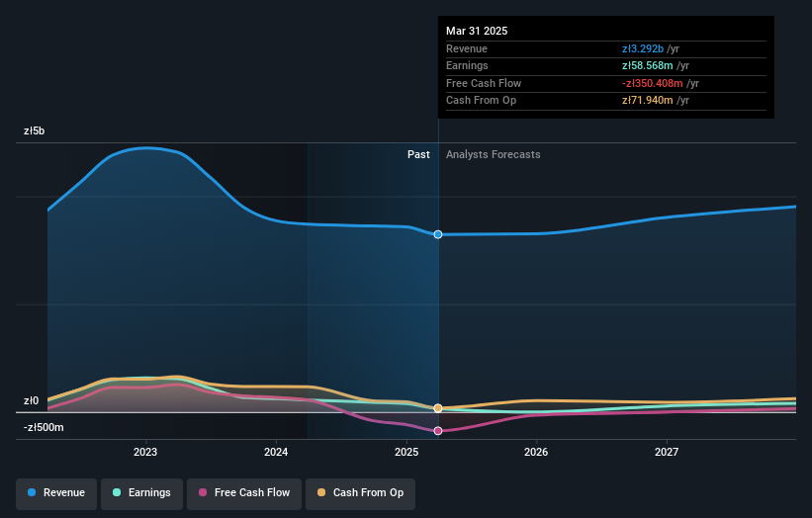
Task: Click the Earnings row label in tooltip
Action: click(x=467, y=65)
